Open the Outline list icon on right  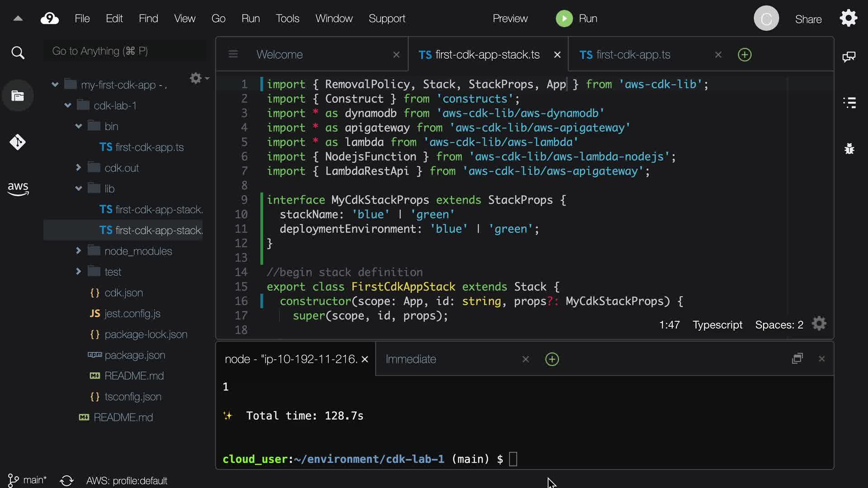click(x=849, y=103)
